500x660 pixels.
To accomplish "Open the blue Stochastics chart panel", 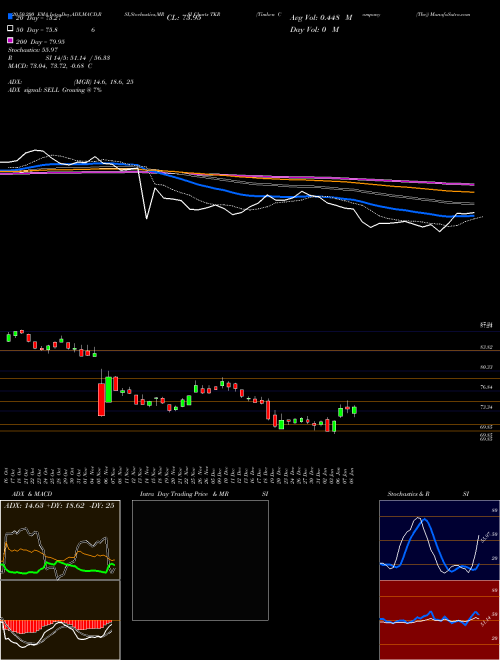I will coord(439,540).
